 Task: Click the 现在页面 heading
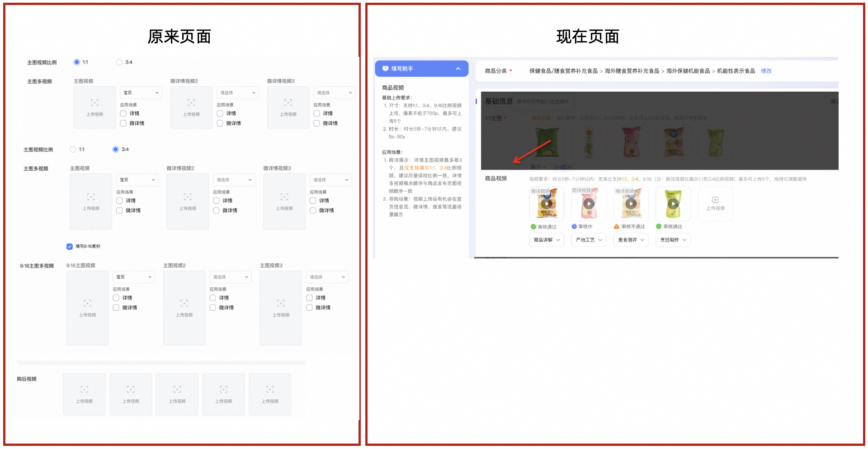(x=588, y=37)
